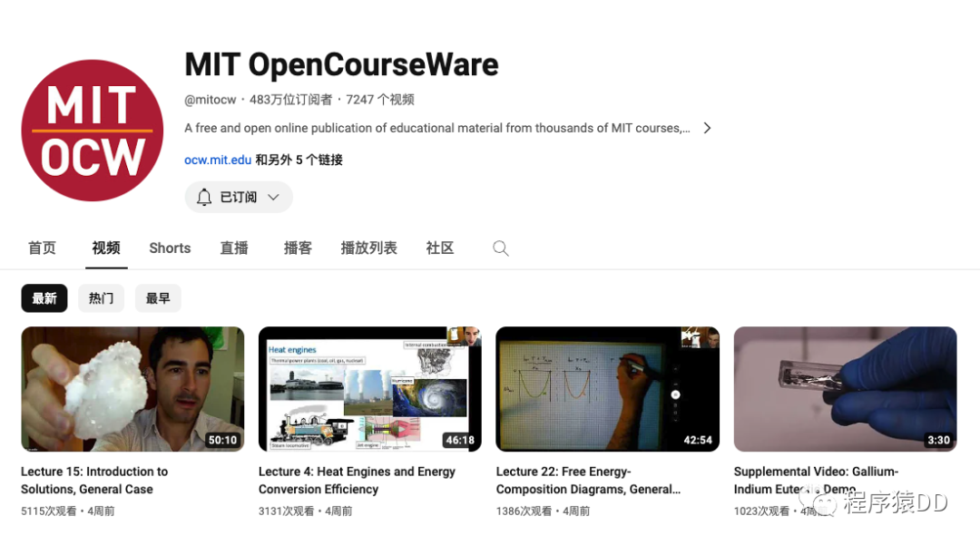Screen dimensions: 980x545
Task: Click the '5115次观看' view count text
Action: tap(49, 511)
